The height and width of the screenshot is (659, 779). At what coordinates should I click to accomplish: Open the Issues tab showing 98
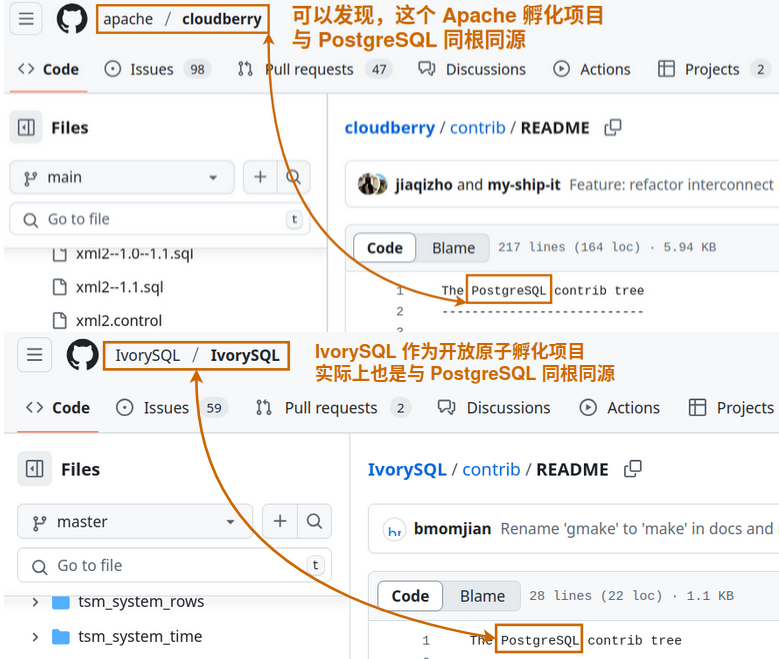tap(155, 69)
